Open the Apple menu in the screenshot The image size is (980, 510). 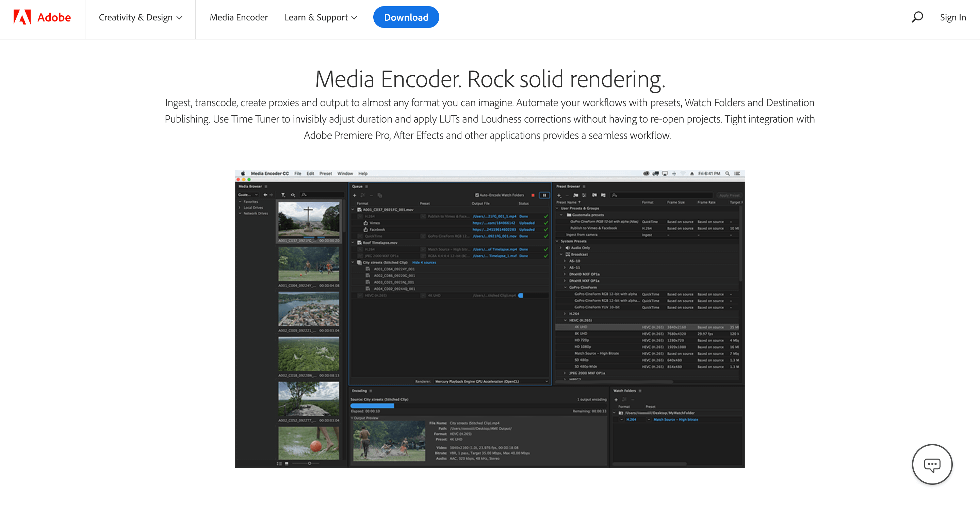click(243, 174)
